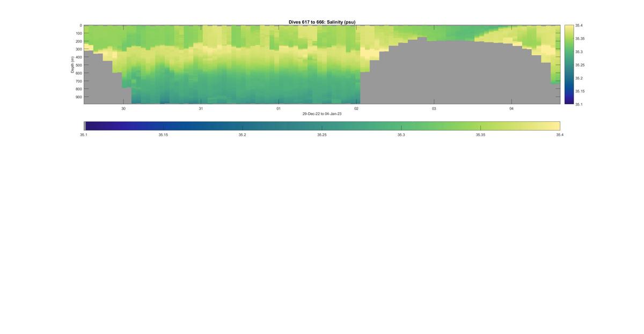Pick the '35.35' label under the horizontal colorbar
The image size is (644, 334).
point(481,135)
